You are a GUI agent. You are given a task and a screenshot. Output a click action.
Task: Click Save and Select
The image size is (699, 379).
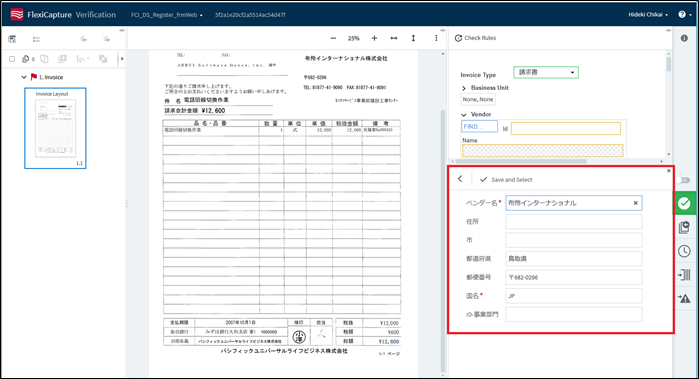[x=506, y=180]
